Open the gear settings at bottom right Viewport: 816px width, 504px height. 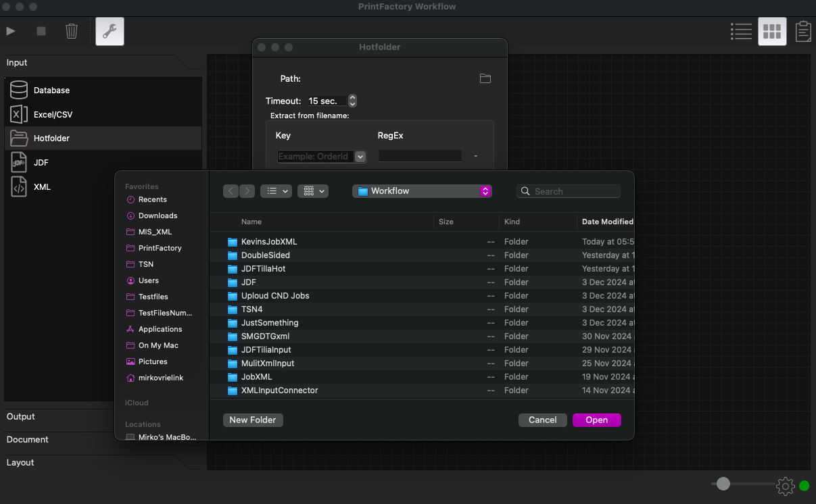pos(785,485)
